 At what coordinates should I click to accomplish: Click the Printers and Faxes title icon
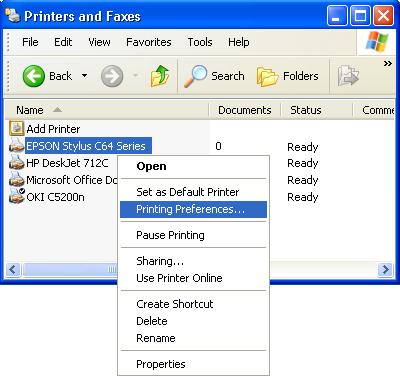click(13, 16)
